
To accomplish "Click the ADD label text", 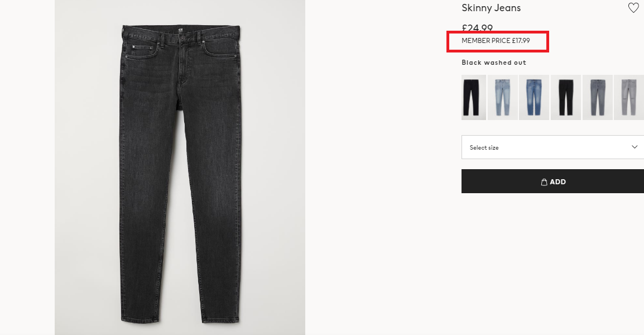I will pyautogui.click(x=558, y=181).
